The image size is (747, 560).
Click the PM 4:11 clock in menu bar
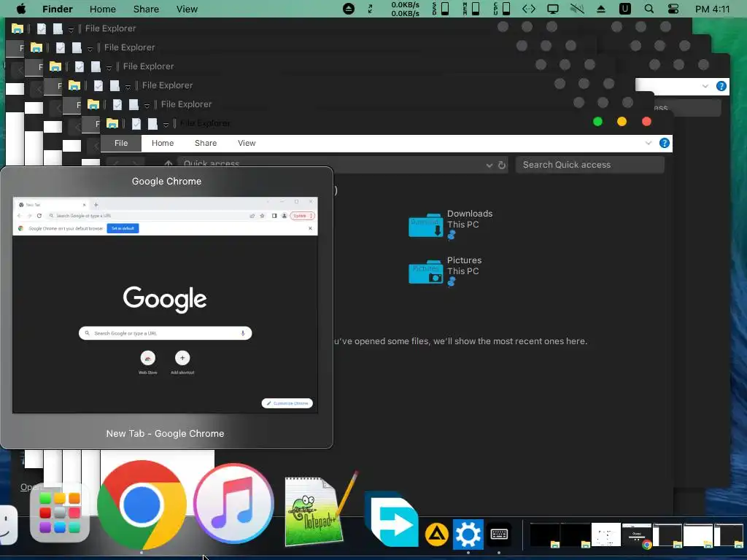tap(712, 9)
